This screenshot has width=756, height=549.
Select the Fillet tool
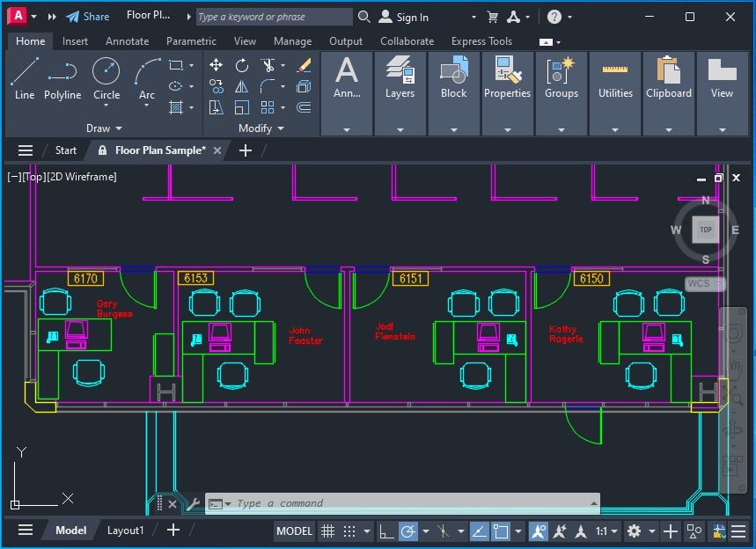pos(268,86)
